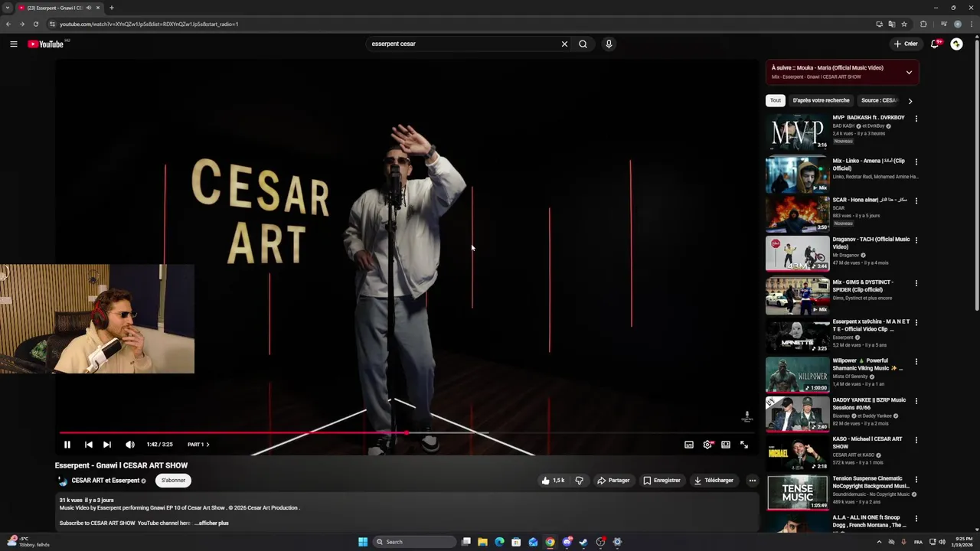Open the Microsoft Store taskbar icon
Screen dimensions: 980x551
(x=516, y=542)
